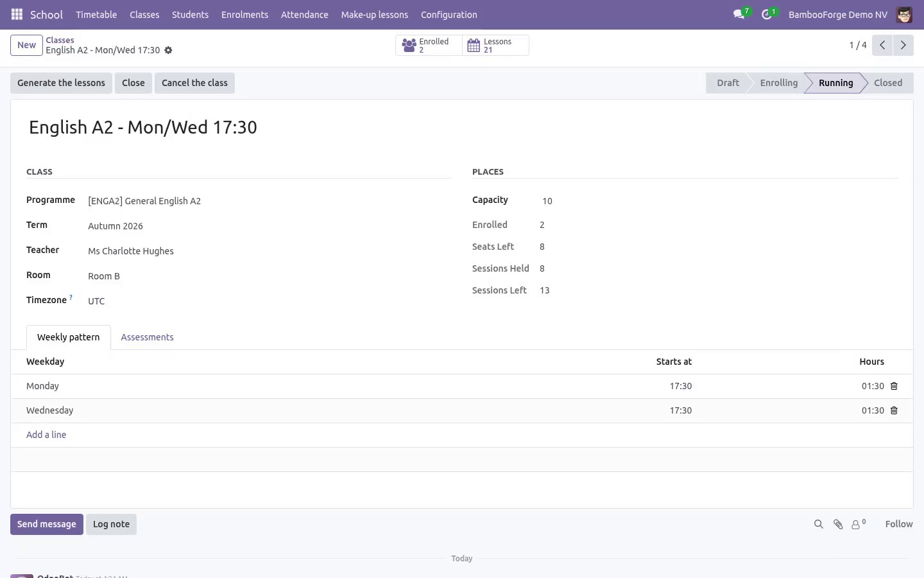Click Cancel the class button
Image resolution: width=924 pixels, height=578 pixels.
pyautogui.click(x=194, y=83)
